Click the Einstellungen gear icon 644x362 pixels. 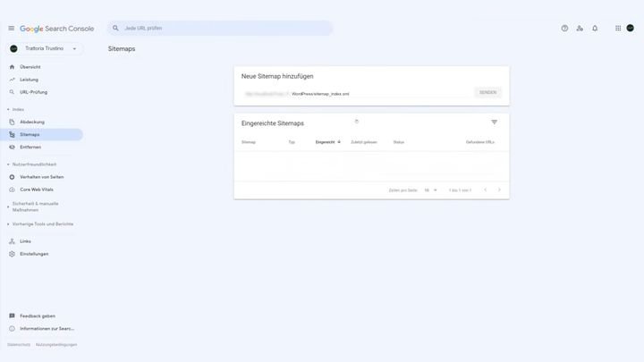[12, 254]
